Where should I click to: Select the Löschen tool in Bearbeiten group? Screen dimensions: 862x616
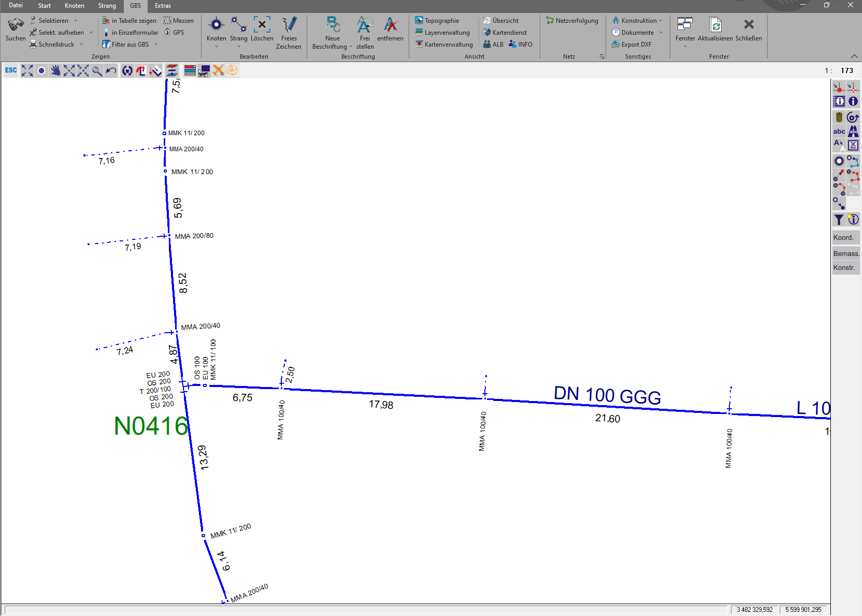(x=262, y=29)
